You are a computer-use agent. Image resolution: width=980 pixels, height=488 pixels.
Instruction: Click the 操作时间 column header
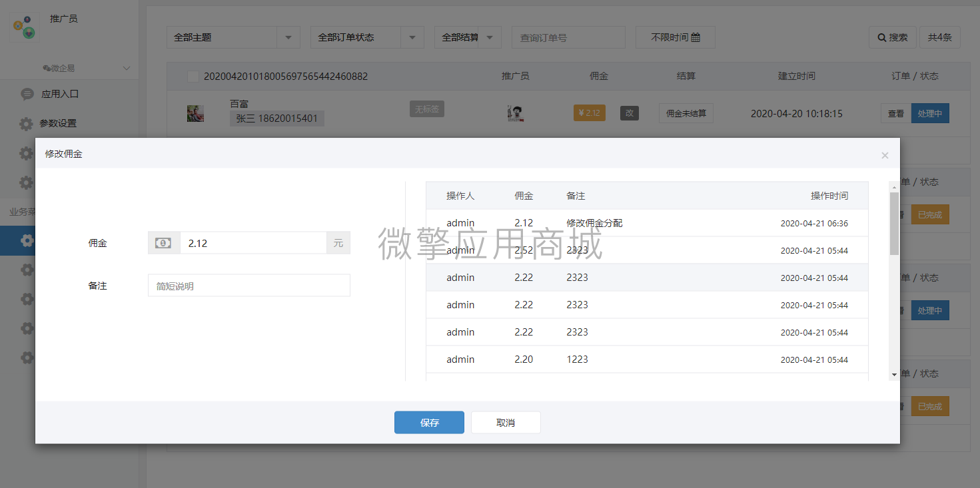coord(829,196)
